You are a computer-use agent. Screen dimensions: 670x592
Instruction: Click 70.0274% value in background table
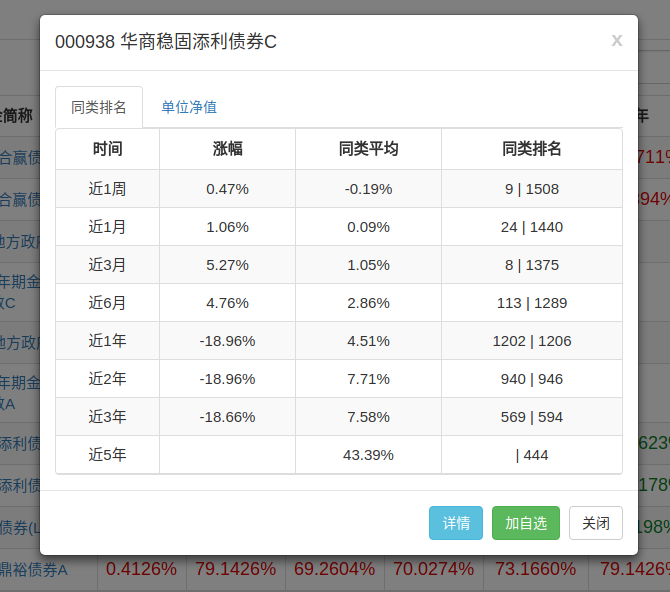pos(433,569)
